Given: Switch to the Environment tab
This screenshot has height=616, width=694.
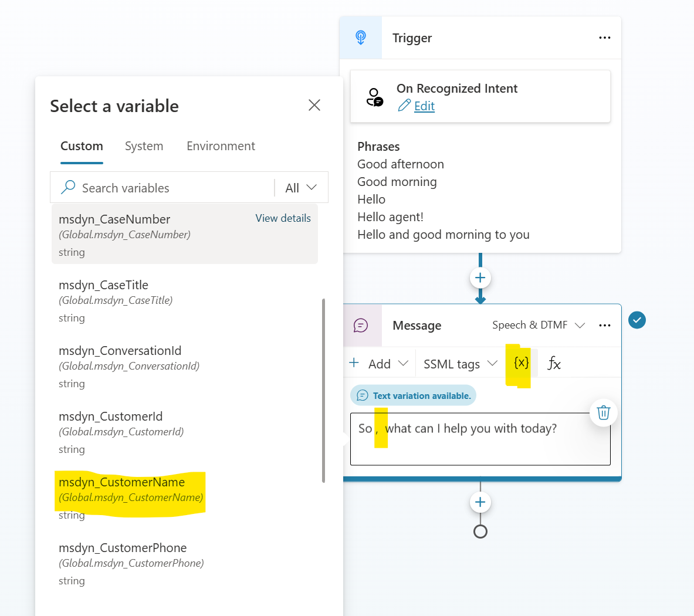Looking at the screenshot, I should point(221,146).
